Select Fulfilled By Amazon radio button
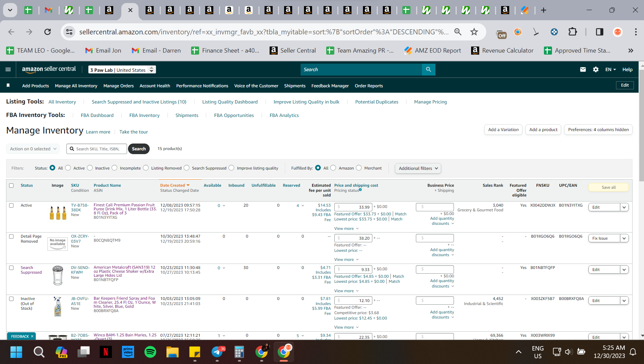Image resolution: width=644 pixels, height=364 pixels. [333, 168]
